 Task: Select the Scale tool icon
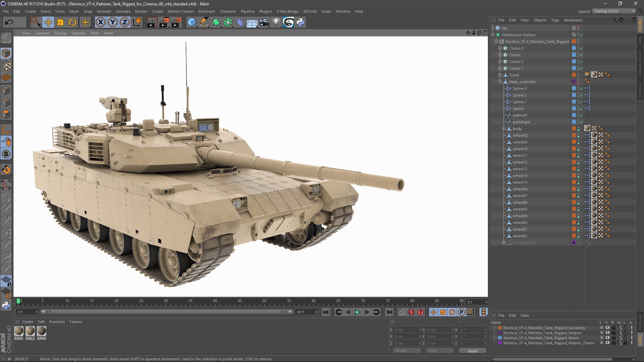[x=60, y=22]
